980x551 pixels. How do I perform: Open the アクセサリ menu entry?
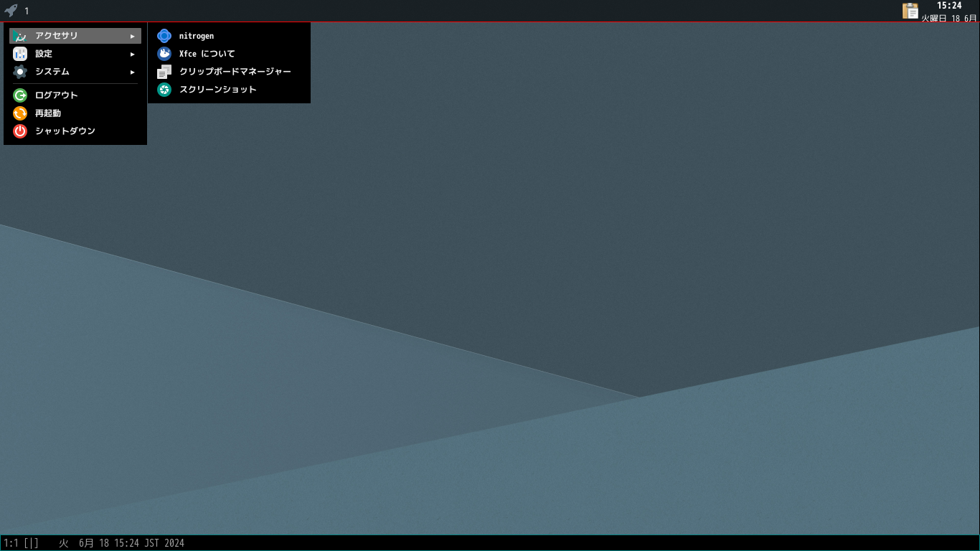pyautogui.click(x=75, y=36)
